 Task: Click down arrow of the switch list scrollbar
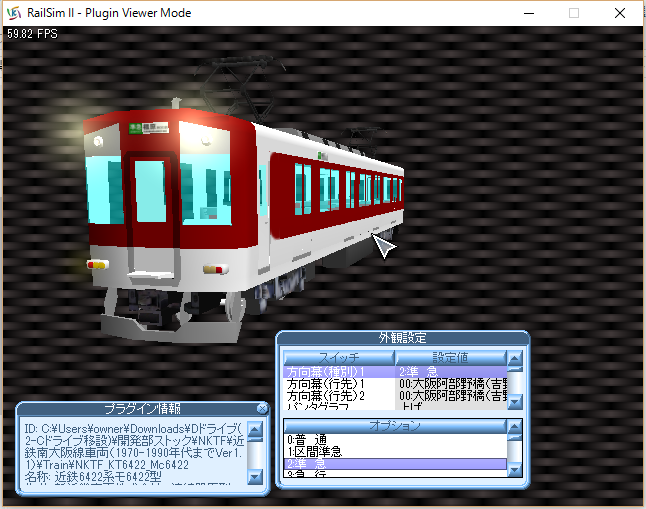coord(515,401)
